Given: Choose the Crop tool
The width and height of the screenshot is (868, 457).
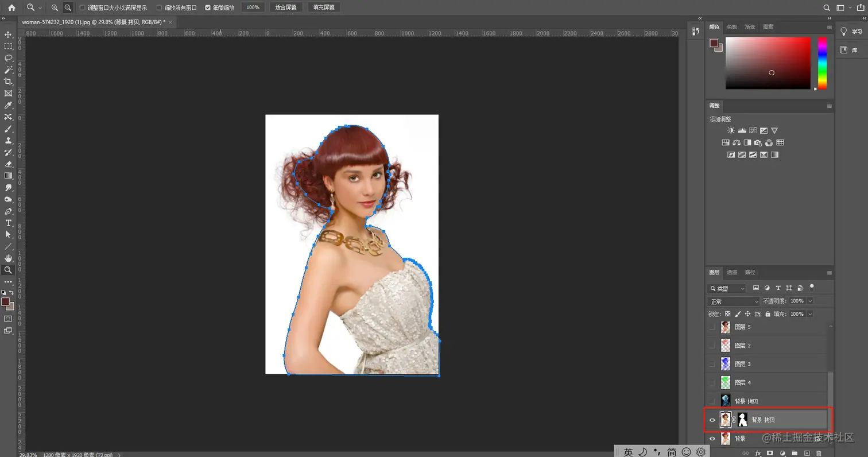Looking at the screenshot, I should click(x=8, y=82).
